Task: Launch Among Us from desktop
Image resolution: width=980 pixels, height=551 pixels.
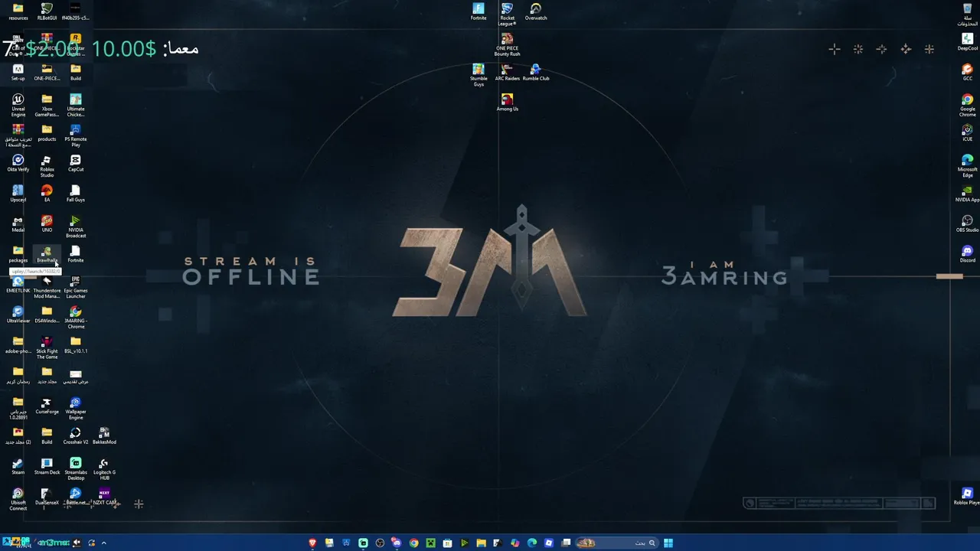Action: pyautogui.click(x=507, y=103)
